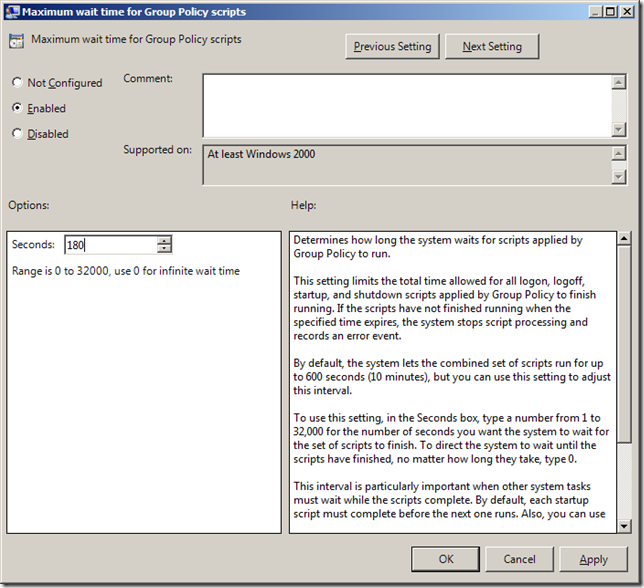Select the Disabled radio button
The image size is (644, 588).
(18, 134)
